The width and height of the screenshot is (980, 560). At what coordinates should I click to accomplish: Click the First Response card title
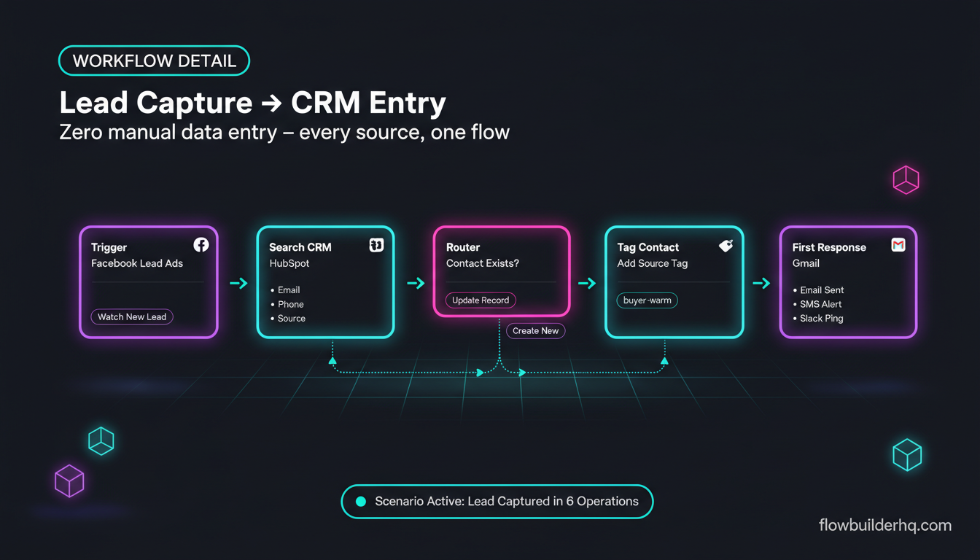point(829,247)
